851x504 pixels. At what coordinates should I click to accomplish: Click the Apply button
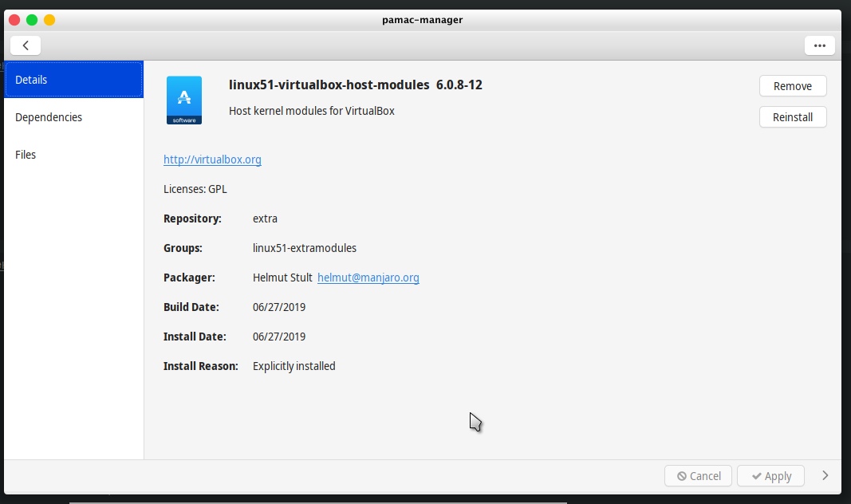pos(770,476)
